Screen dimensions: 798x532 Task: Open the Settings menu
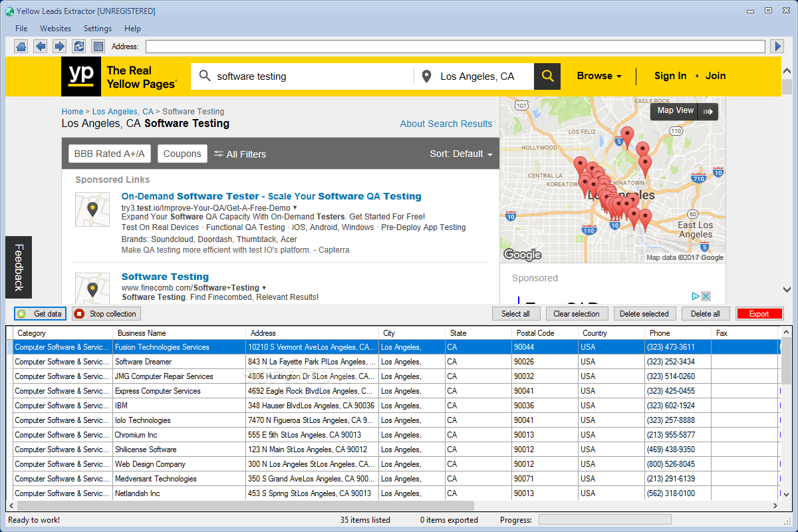click(x=97, y=28)
